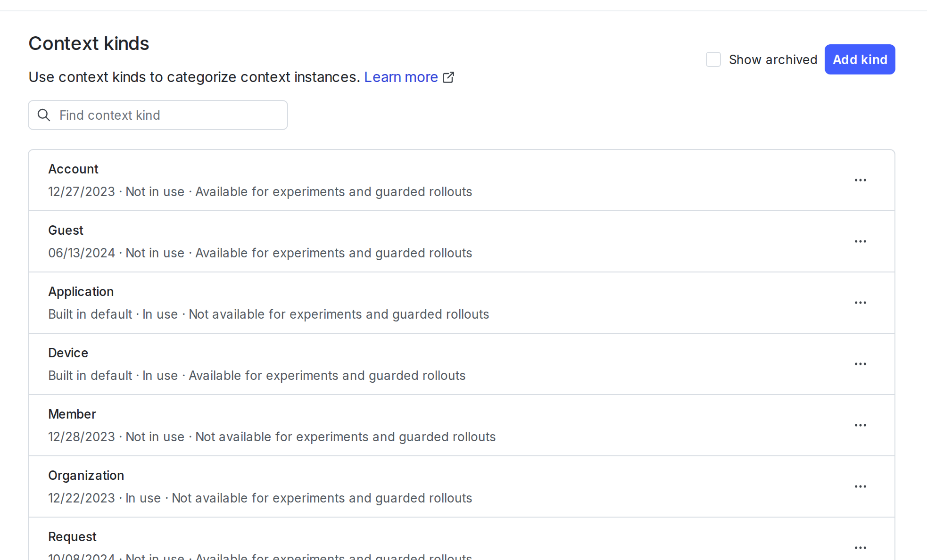Click the Add kind button
This screenshot has height=560, width=927.
tap(859, 59)
